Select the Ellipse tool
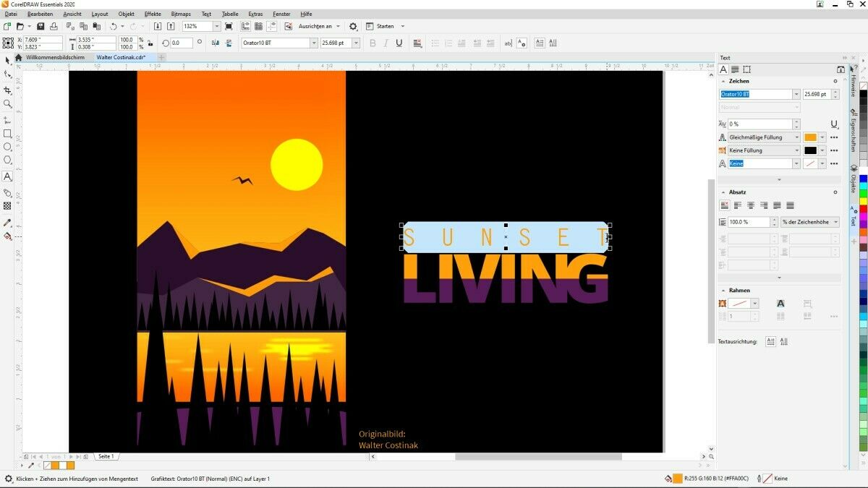 7,147
